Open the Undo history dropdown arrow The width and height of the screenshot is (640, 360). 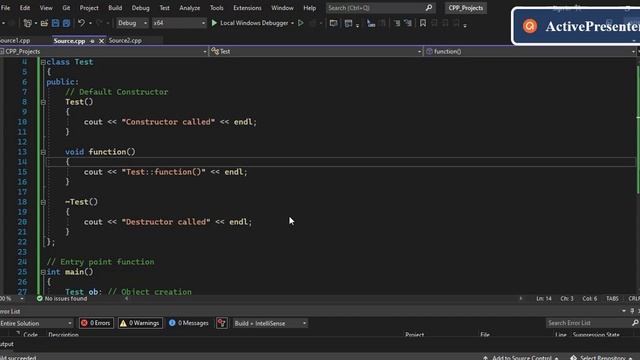coord(90,23)
